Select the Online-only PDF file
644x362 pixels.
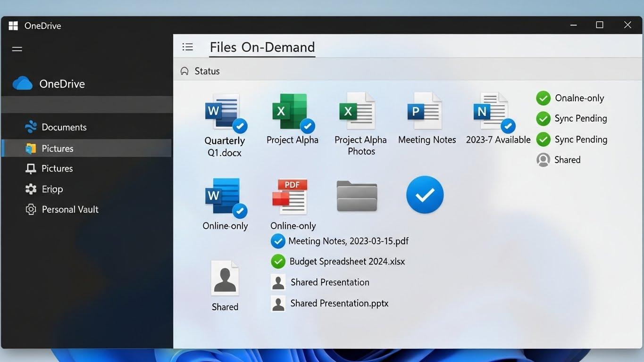[x=291, y=196]
